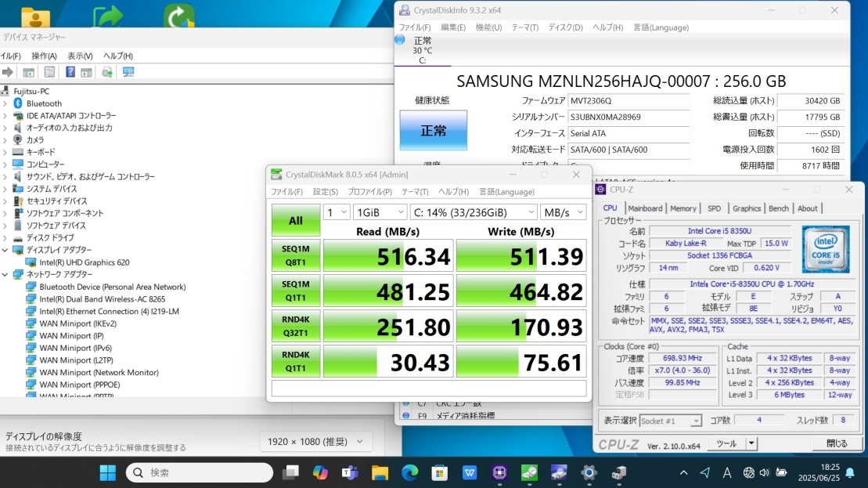The width and height of the screenshot is (868, 488).
Task: Click the Intel Core i5 logo in CPU-Z
Action: 827,249
